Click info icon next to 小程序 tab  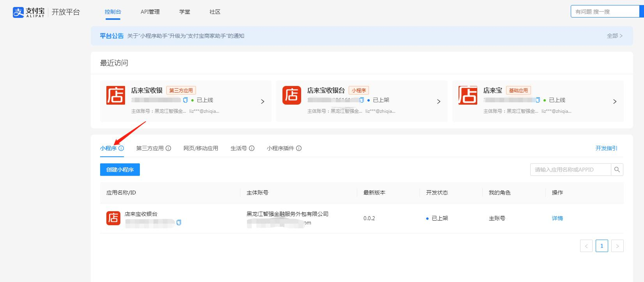coord(121,148)
